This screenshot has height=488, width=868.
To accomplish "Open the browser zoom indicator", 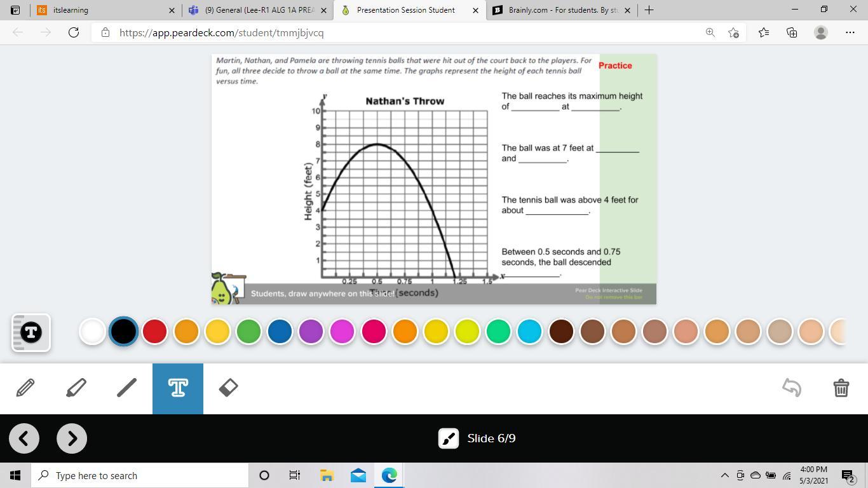I will 710,32.
